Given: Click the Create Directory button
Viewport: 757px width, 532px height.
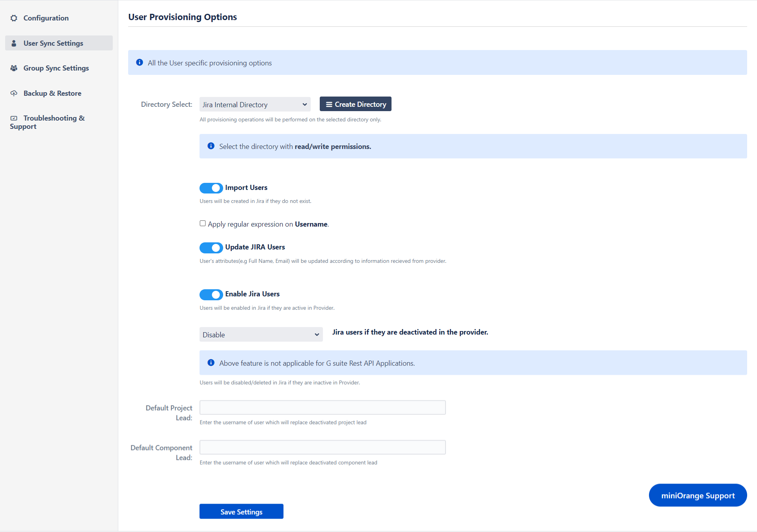Looking at the screenshot, I should 356,104.
